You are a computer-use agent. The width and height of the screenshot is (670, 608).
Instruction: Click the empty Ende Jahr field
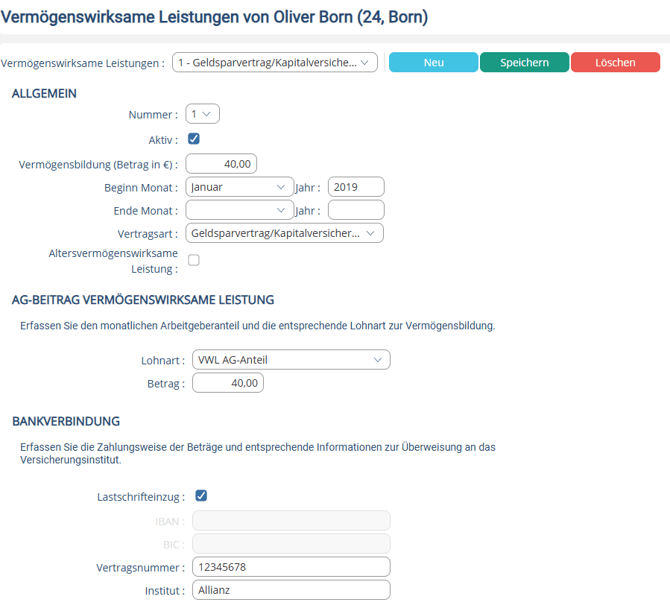click(356, 210)
